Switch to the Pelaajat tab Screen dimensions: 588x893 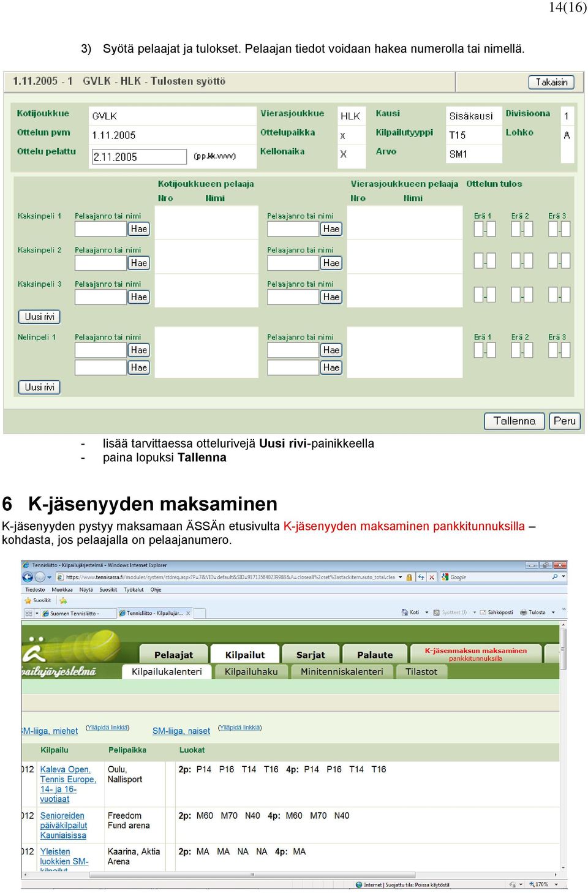tap(173, 655)
